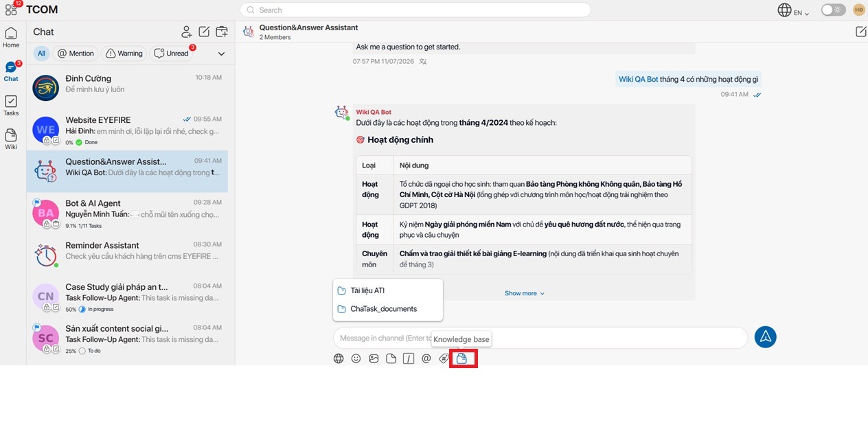Click the 9.1% 1/11 Tasks progress label

83,226
